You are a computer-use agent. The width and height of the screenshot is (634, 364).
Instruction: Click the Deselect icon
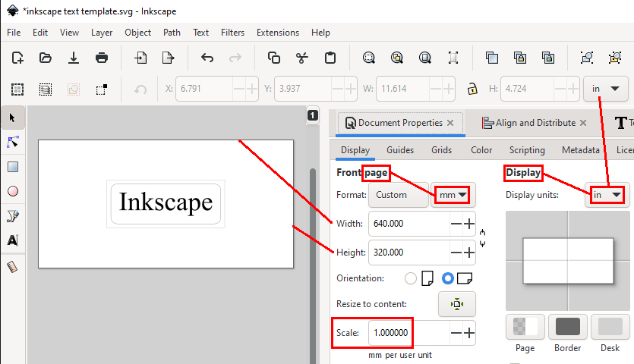[74, 89]
